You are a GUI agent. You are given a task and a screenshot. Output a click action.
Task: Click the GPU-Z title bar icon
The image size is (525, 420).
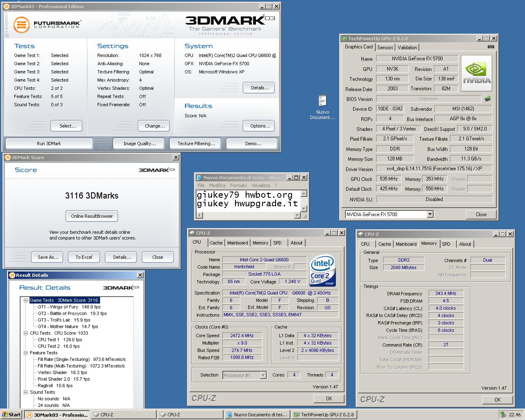pyautogui.click(x=344, y=39)
